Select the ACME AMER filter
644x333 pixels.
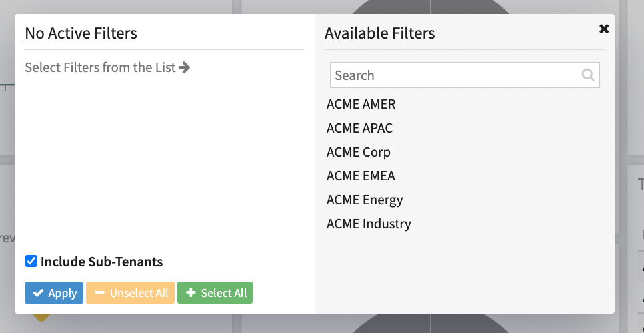click(361, 105)
